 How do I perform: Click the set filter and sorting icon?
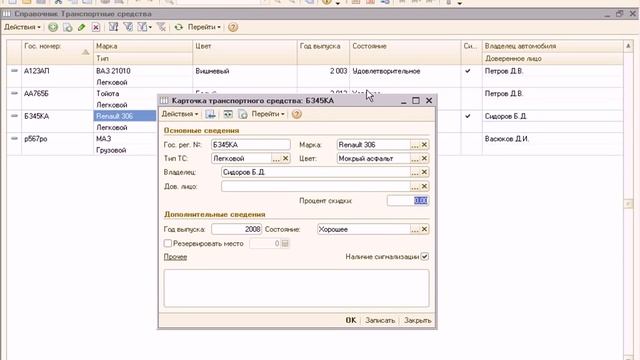(113, 27)
